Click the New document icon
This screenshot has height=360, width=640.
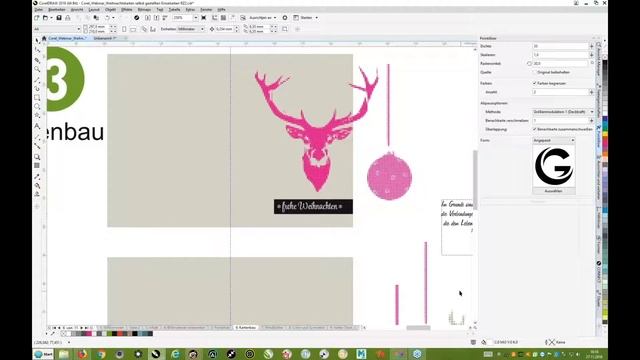[x=37, y=18]
